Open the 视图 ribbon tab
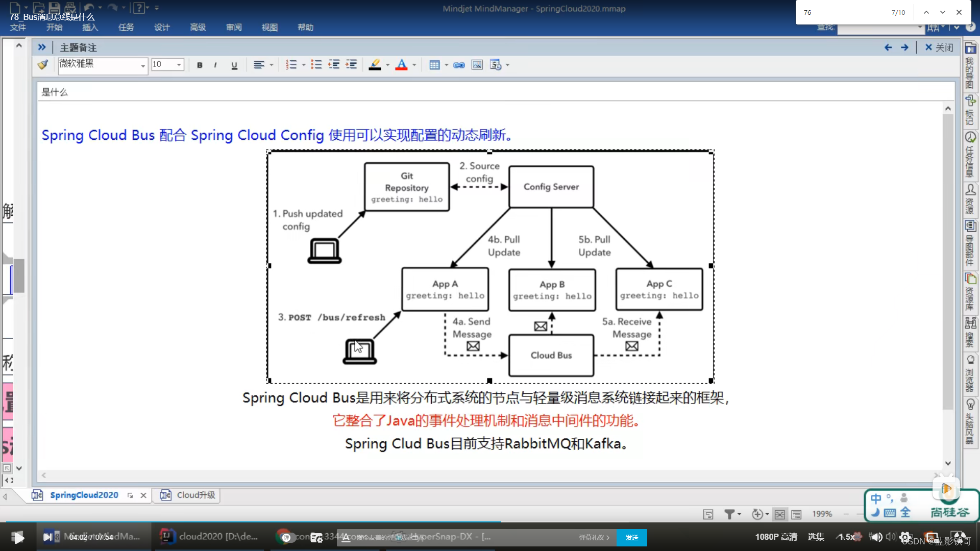The image size is (980, 551). pos(269,28)
